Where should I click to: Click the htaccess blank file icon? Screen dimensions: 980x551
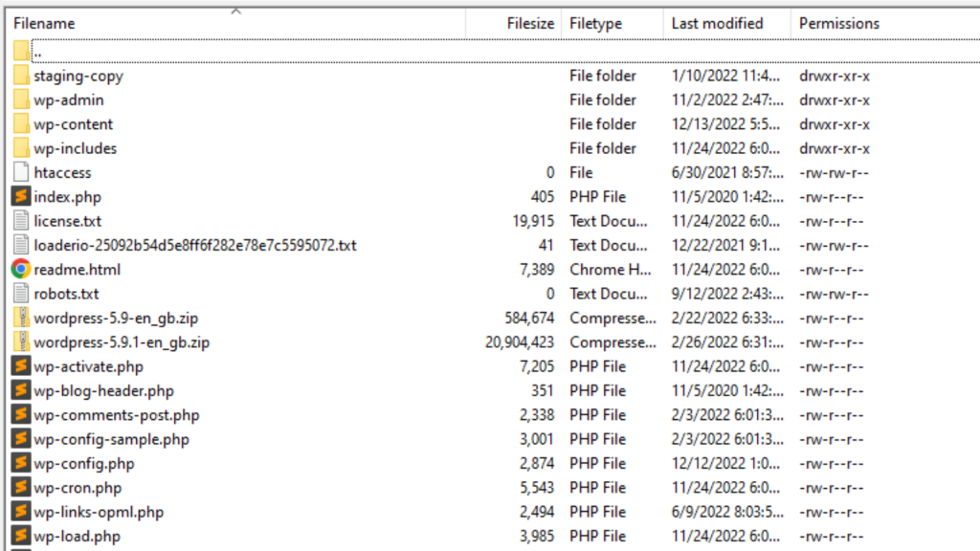21,172
